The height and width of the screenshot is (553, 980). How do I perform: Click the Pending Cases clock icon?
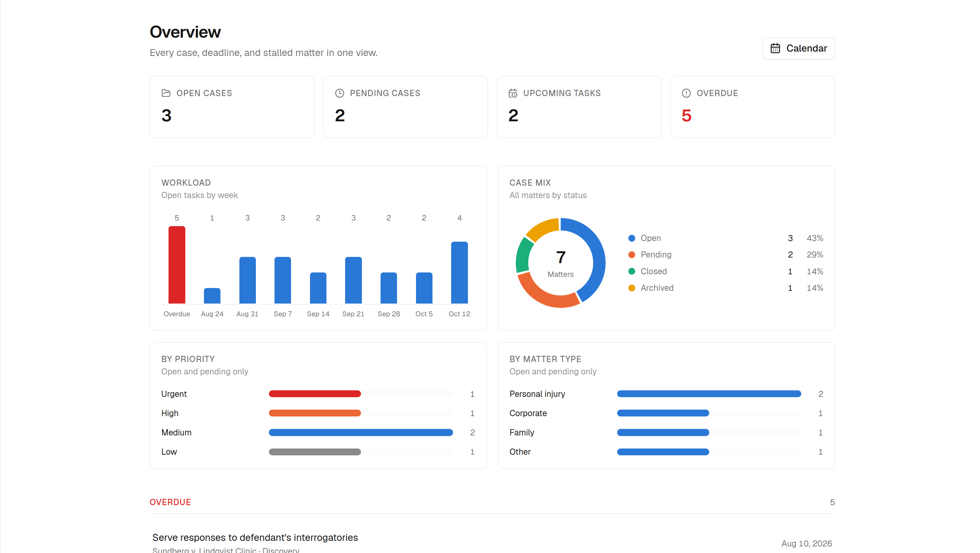[339, 93]
